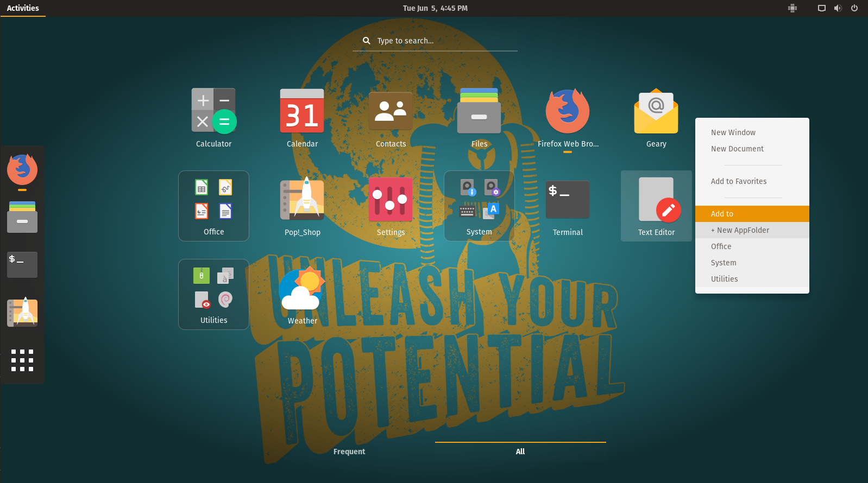Screen dimensions: 868x483
Task: Open the Utilities app folder
Action: click(213, 295)
